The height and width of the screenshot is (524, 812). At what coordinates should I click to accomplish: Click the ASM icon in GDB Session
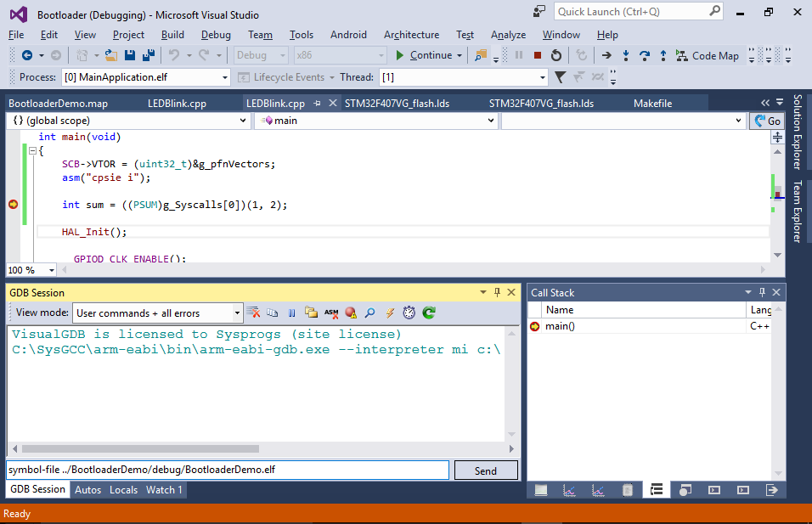[x=331, y=313]
